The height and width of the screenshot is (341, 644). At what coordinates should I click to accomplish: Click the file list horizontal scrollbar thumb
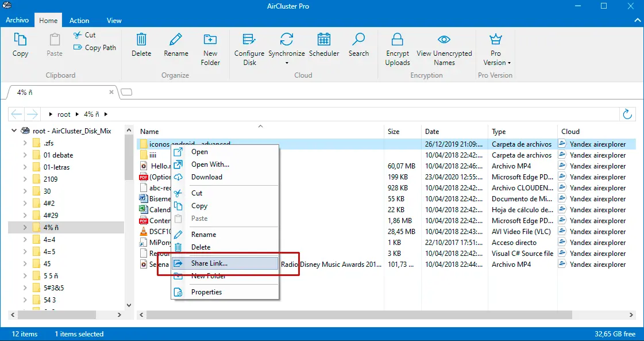(x=359, y=315)
